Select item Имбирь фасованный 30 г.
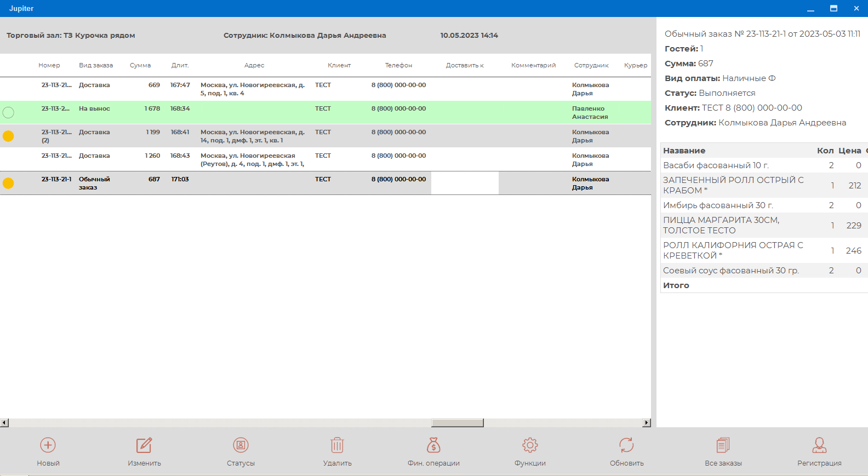Viewport: 868px width, 476px height. pos(764,205)
